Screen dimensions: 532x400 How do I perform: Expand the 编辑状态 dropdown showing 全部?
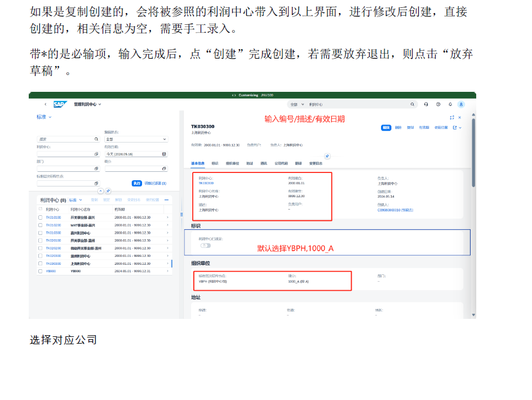(x=165, y=139)
